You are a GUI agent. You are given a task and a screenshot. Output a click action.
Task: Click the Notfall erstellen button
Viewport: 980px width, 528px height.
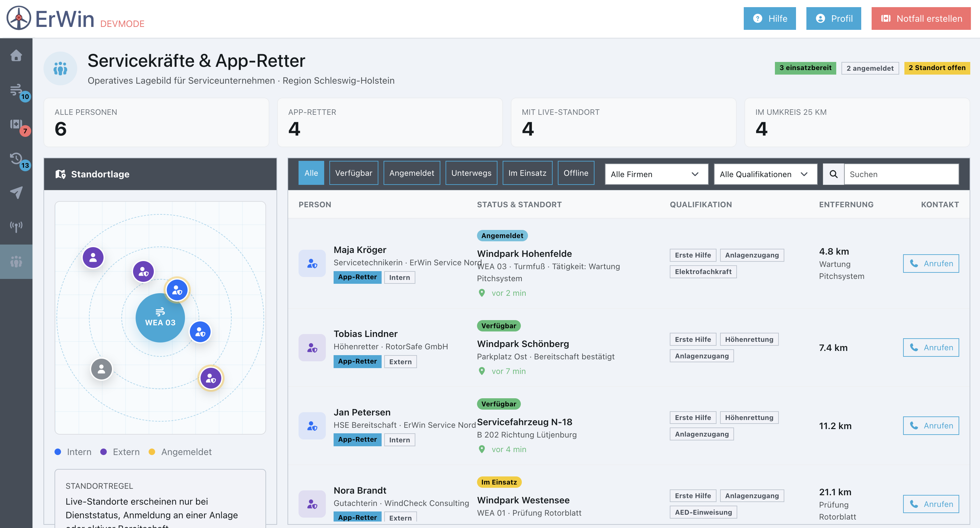(x=921, y=18)
